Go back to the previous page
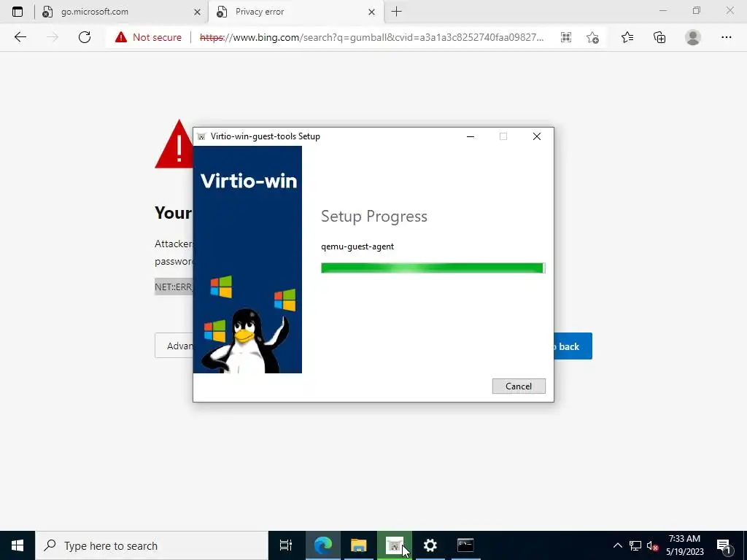Screen dimensions: 747x560 20,37
